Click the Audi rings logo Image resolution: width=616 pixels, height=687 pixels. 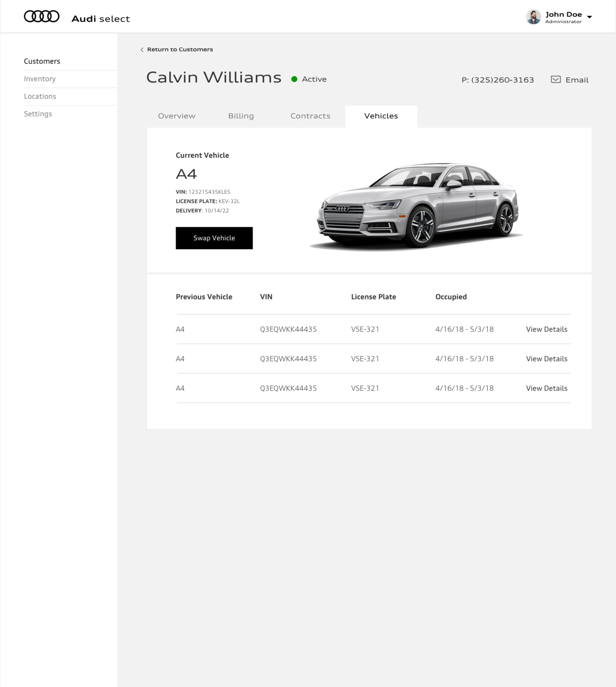[41, 16]
